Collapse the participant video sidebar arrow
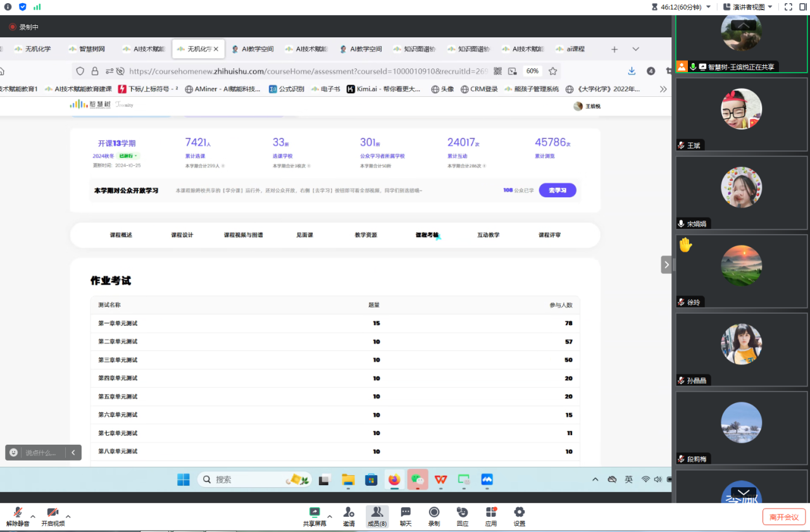This screenshot has width=810, height=532. coord(666,264)
